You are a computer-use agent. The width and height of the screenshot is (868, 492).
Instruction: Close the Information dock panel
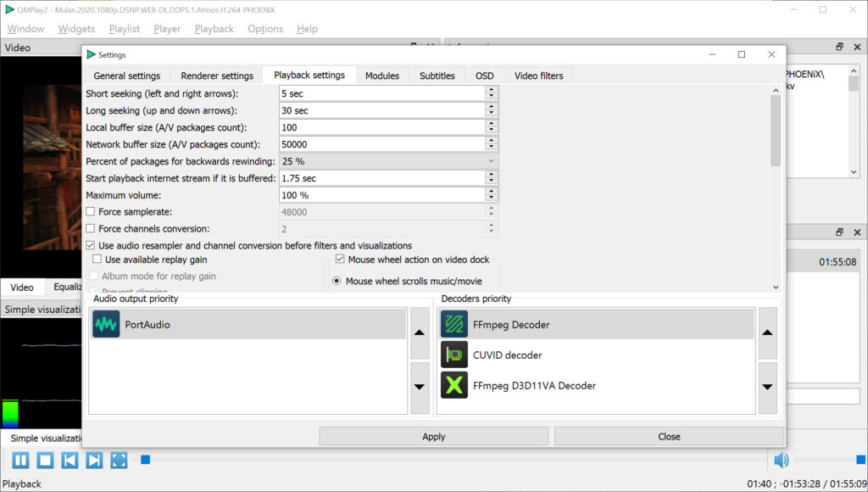pyautogui.click(x=857, y=48)
